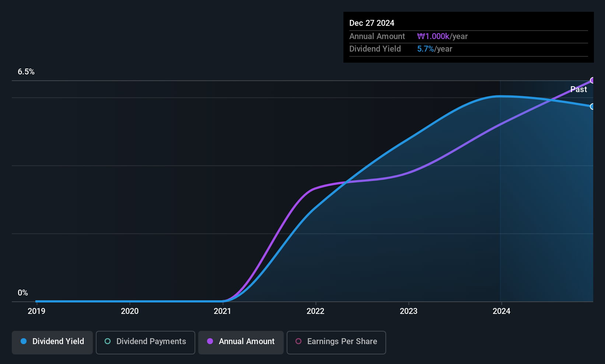Click the "Dec 27 2024" tooltip date
605x364 pixels.
372,23
